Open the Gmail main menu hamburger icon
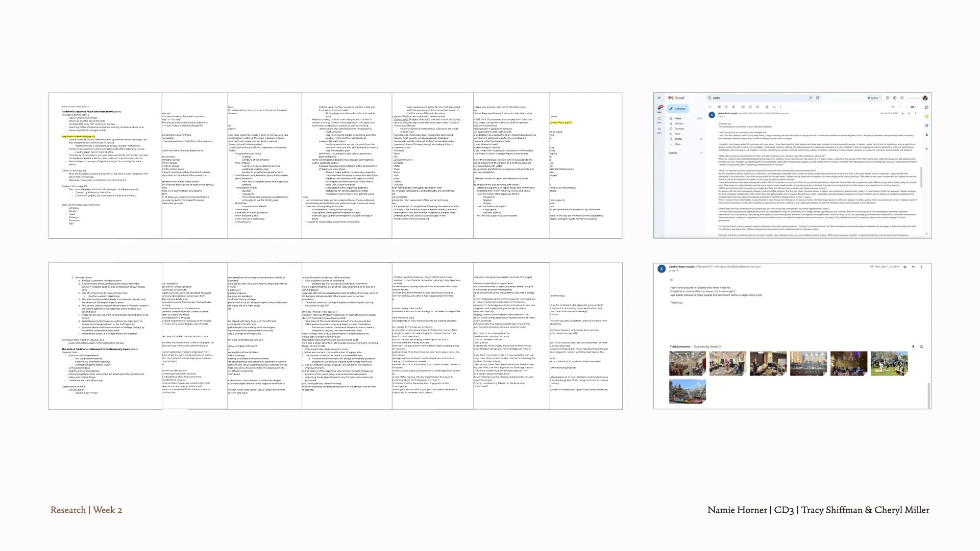The width and height of the screenshot is (980, 551). coord(659,98)
